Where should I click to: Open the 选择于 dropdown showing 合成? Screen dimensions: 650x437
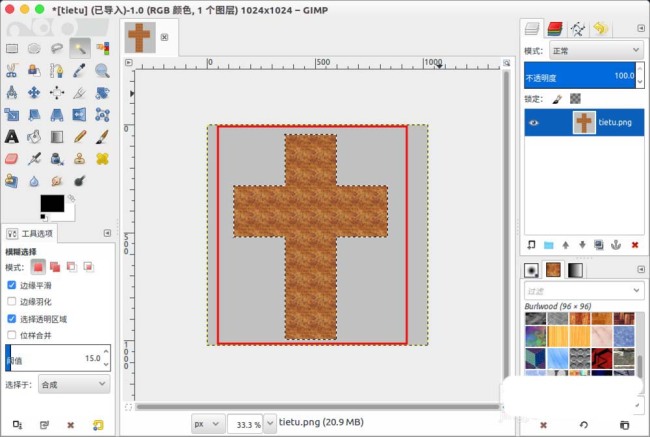(74, 384)
